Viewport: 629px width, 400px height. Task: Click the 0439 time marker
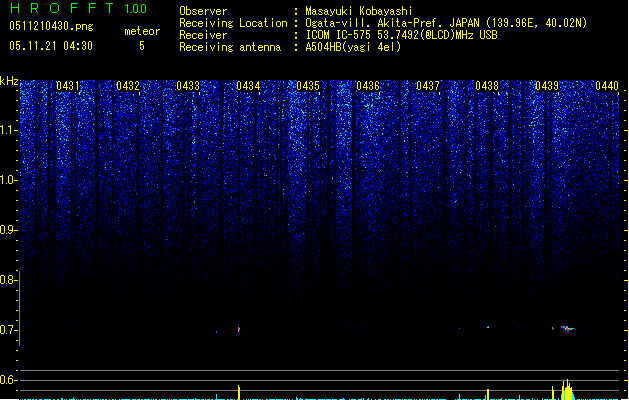547,86
